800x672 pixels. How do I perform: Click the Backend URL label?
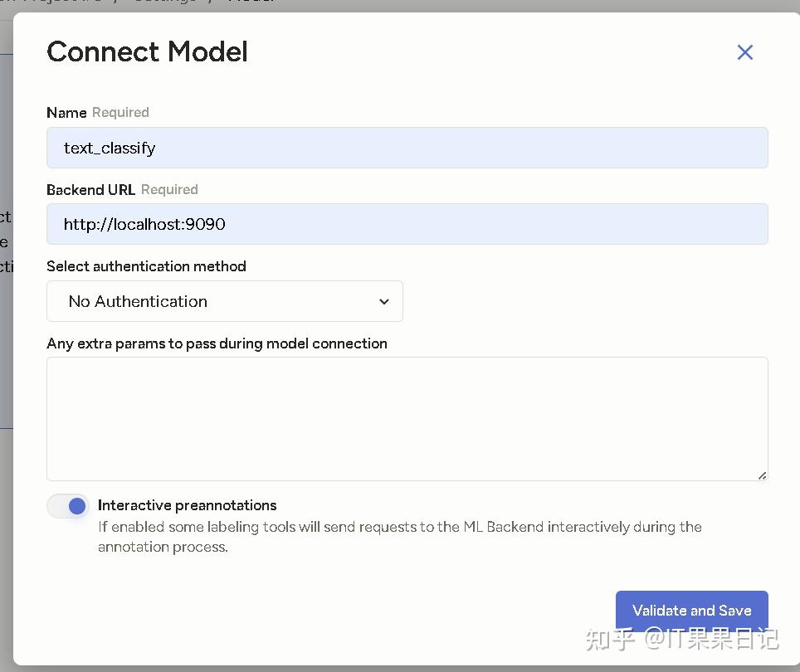90,190
